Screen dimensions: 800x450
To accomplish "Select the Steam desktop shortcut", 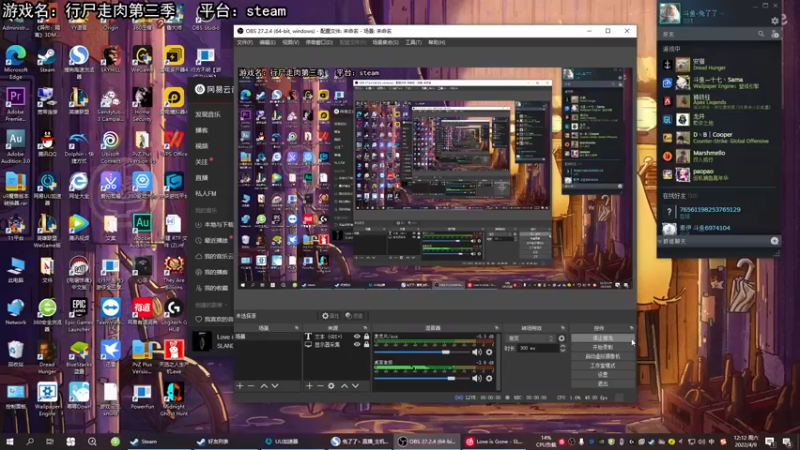I will tap(47, 60).
